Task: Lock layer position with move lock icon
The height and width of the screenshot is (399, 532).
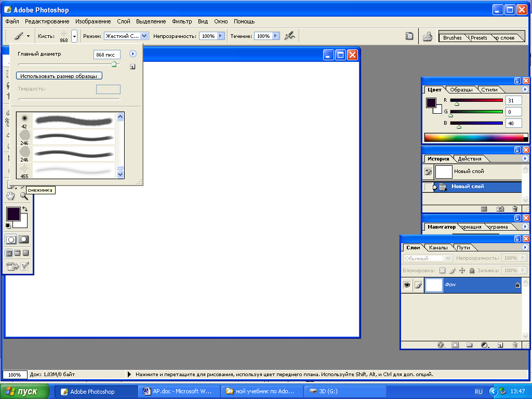Action: click(462, 270)
